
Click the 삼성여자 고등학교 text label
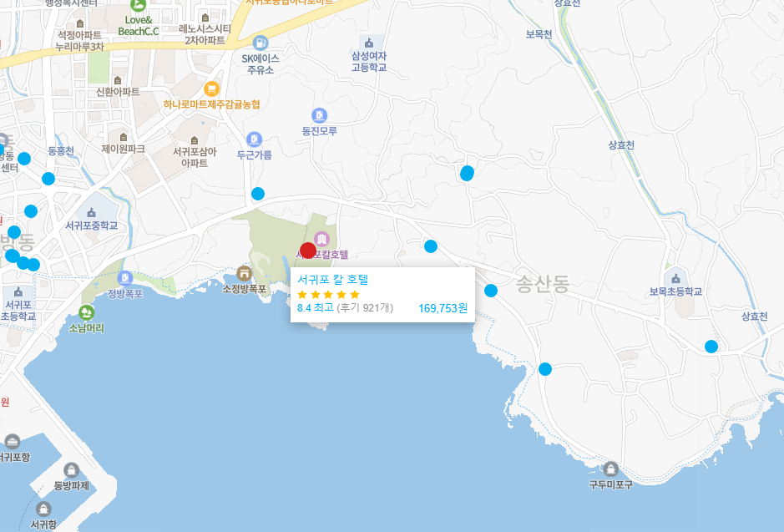[369, 62]
